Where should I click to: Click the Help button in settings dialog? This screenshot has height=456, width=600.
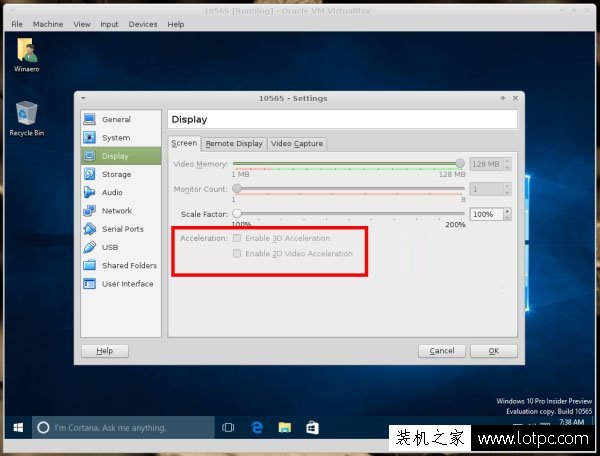(x=105, y=351)
